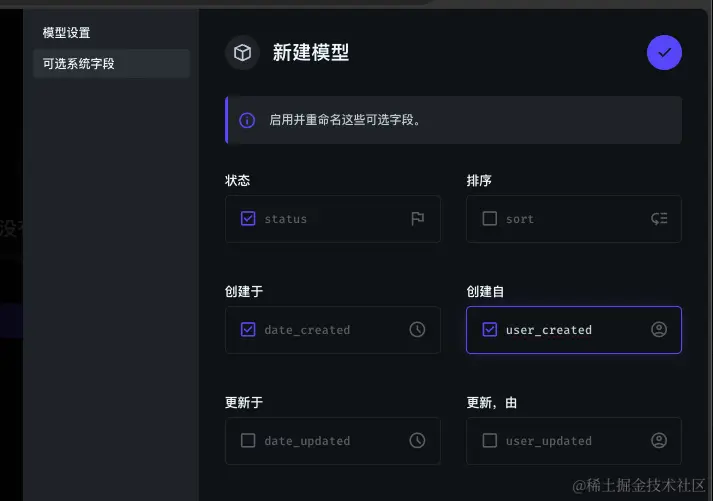
Task: Click the box icon beside 新建模型
Action: pos(242,53)
